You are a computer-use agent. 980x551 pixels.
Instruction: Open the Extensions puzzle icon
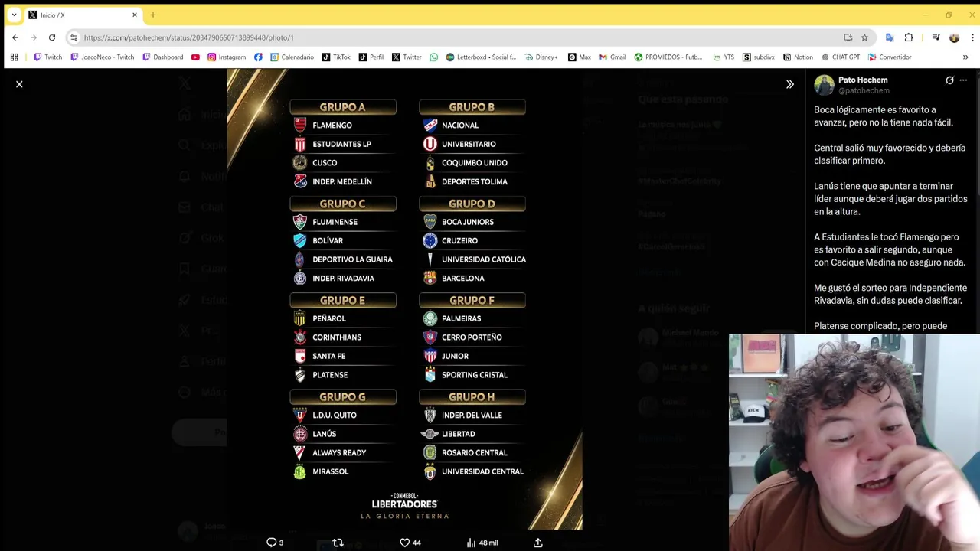909,37
